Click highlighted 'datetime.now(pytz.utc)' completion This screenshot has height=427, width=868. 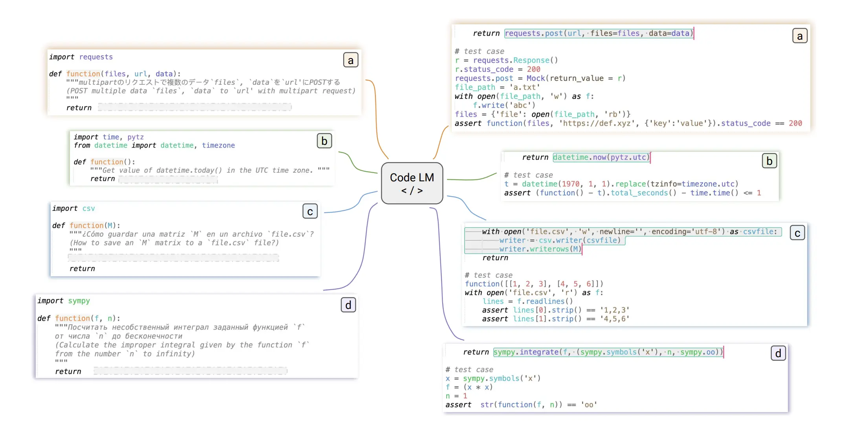point(602,157)
